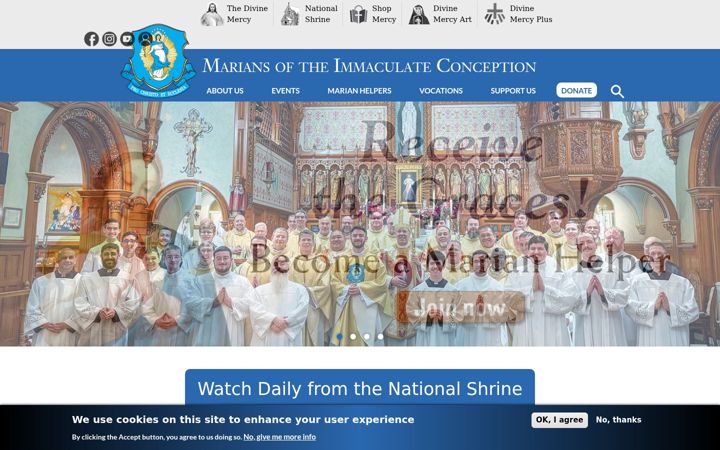Screen dimensions: 720x450
Task: Accept cookies with OK, I agree
Action: (x=559, y=420)
